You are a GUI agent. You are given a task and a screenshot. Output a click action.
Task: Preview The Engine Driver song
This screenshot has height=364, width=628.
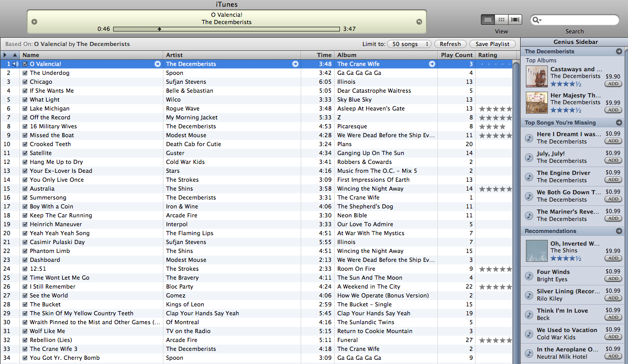pos(529,177)
